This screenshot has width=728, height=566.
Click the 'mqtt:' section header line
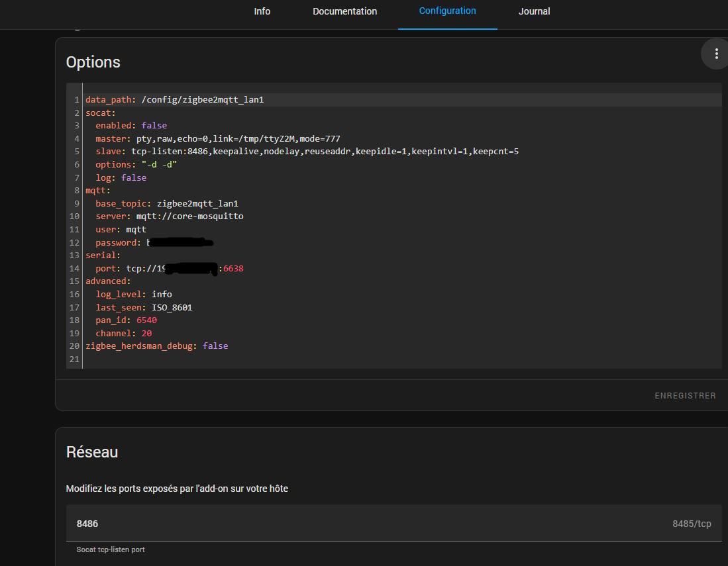pyautogui.click(x=98, y=191)
